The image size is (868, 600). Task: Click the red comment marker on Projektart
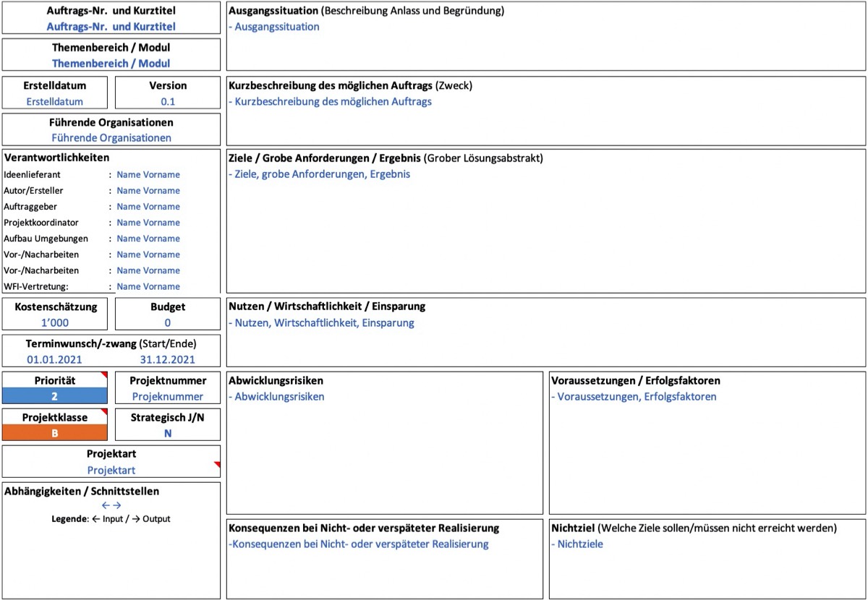click(217, 465)
